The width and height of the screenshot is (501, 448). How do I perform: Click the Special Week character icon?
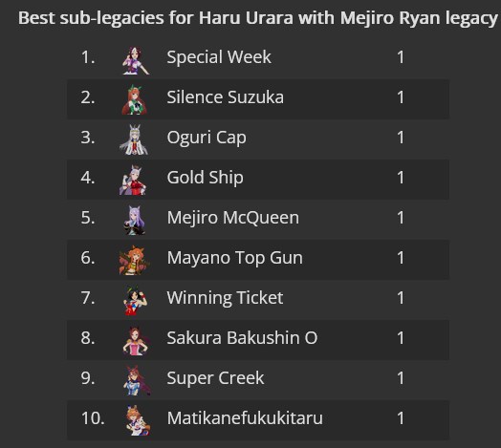click(135, 60)
